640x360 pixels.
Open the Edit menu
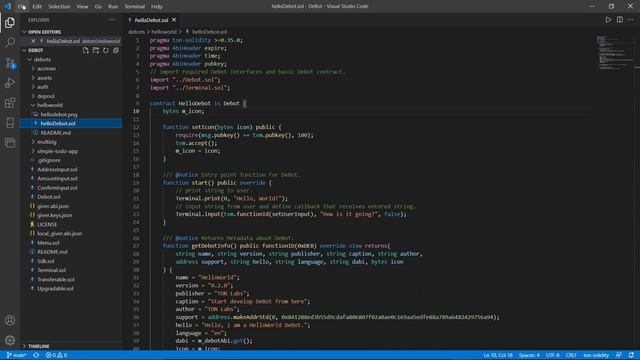(x=37, y=6)
